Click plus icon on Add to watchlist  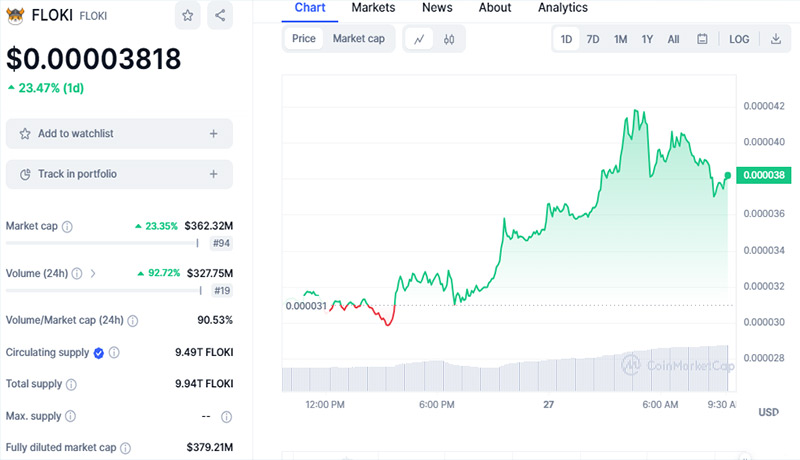(214, 134)
